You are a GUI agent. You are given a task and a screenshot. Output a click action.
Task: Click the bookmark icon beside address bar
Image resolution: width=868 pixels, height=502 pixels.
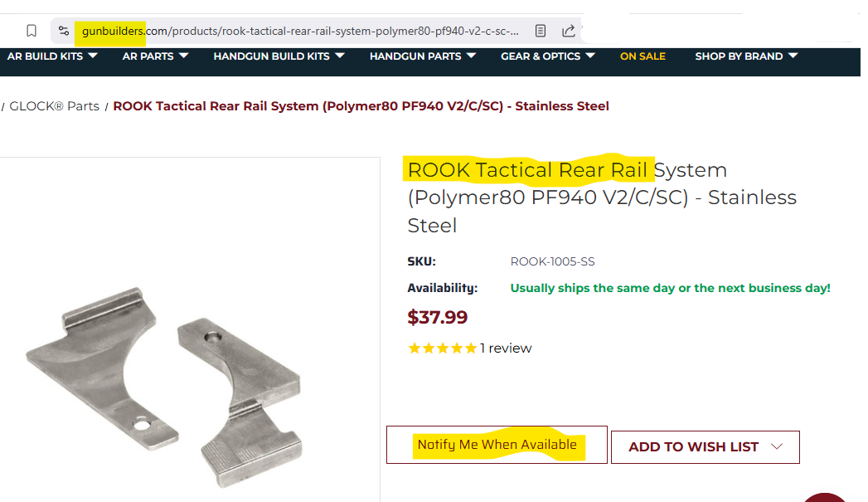32,31
